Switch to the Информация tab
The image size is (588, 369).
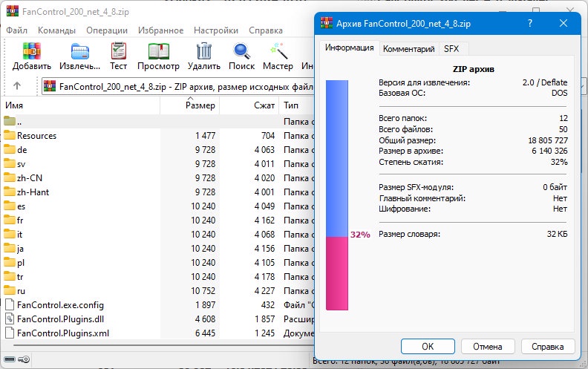coord(349,48)
